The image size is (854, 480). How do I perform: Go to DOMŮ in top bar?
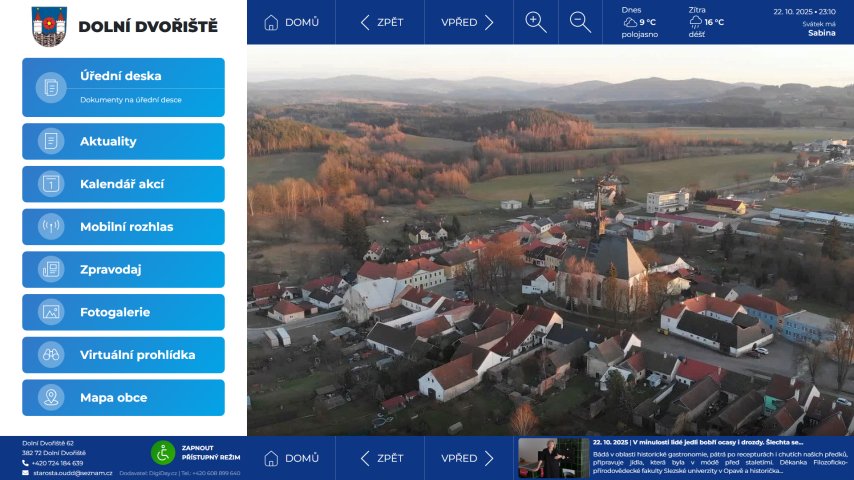[x=291, y=22]
